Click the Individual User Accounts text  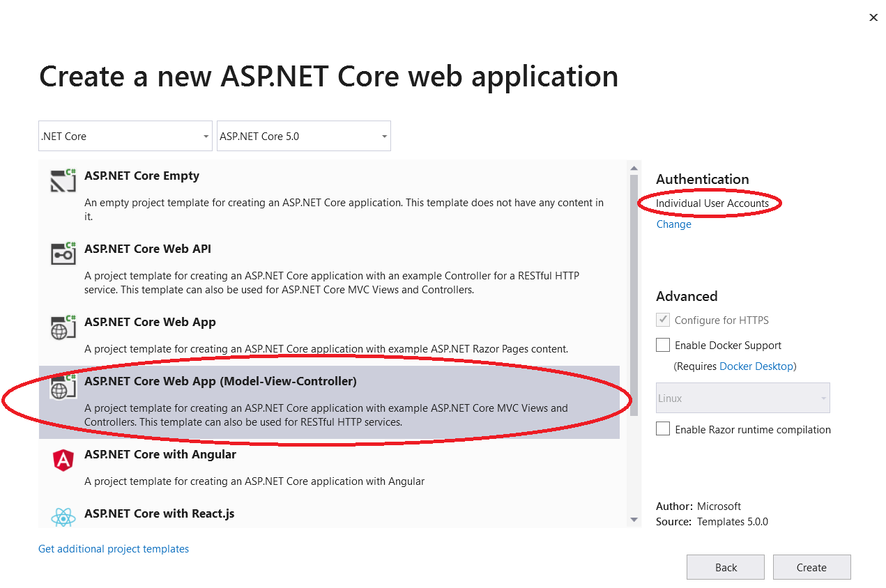pos(712,203)
